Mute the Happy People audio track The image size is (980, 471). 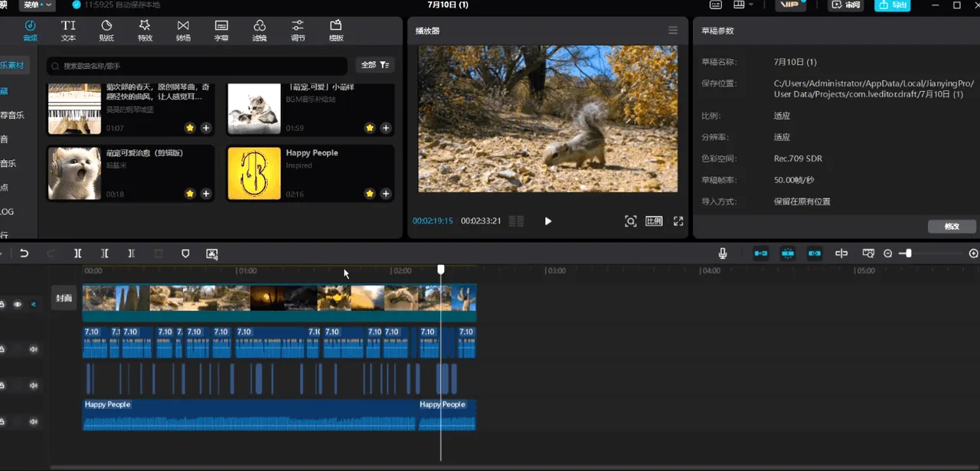(x=34, y=421)
